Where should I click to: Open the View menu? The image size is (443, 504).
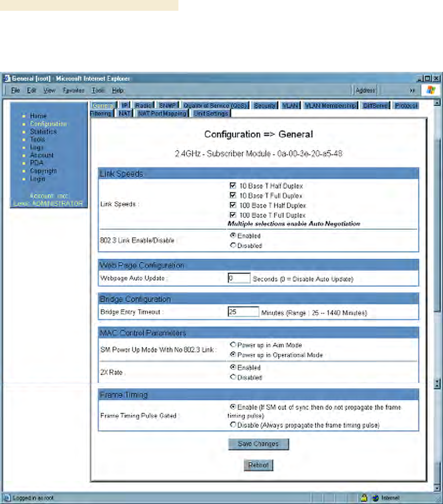[x=49, y=90]
